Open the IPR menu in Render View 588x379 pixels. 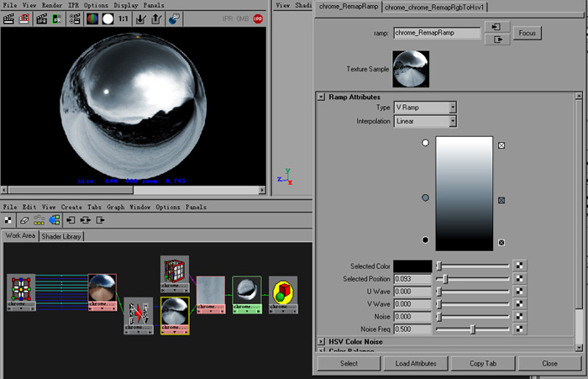(x=73, y=5)
